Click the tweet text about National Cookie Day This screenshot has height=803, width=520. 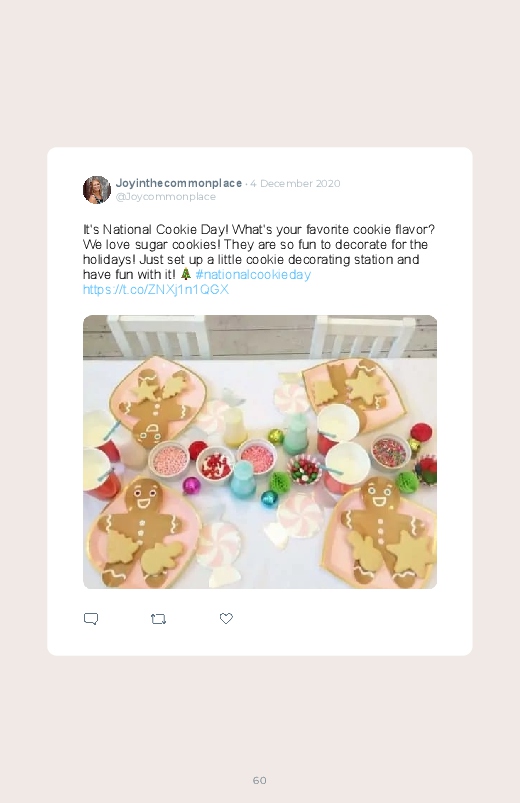259,252
